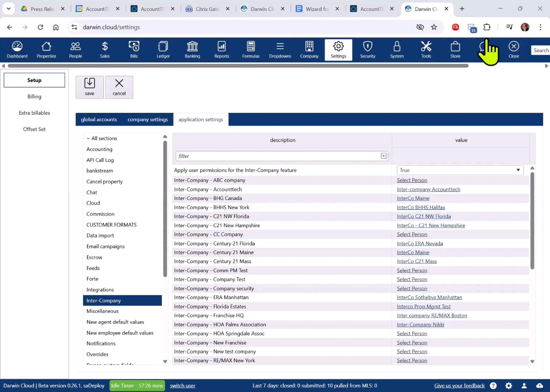The height and width of the screenshot is (392, 550).
Task: Select the Notifications section
Action: (122, 343)
